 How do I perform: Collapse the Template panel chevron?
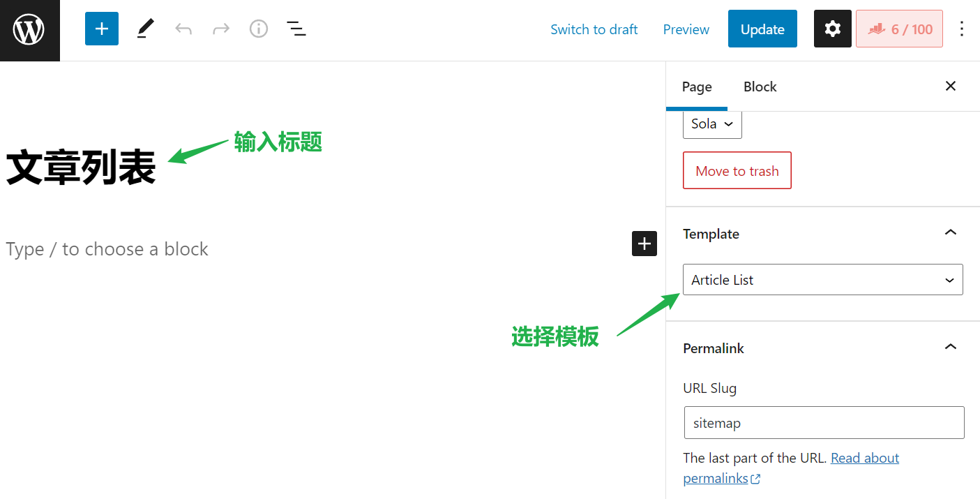point(950,232)
